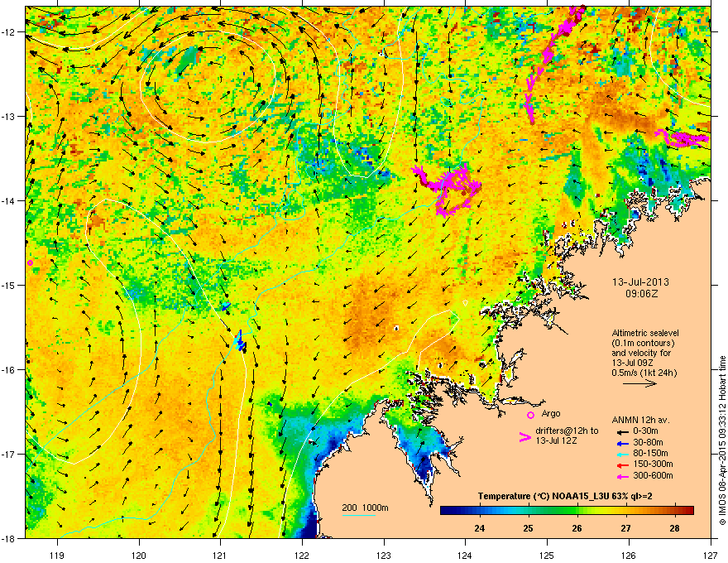Click the '13-Jul-2013' date label

[x=640, y=282]
